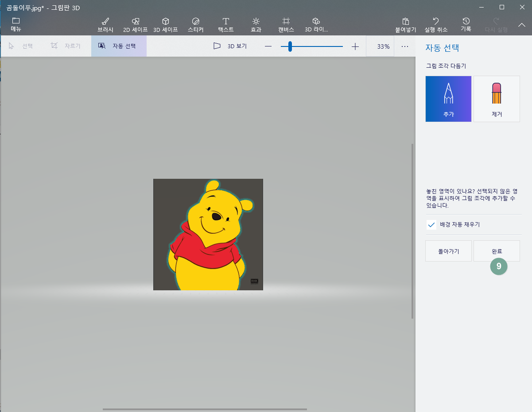Click the vertical canvas scrollbar
532x412 pixels.
(413, 231)
